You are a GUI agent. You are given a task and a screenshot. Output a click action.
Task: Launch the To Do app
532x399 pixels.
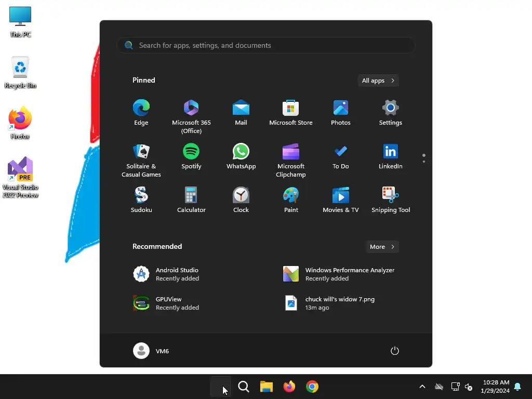pos(341,156)
